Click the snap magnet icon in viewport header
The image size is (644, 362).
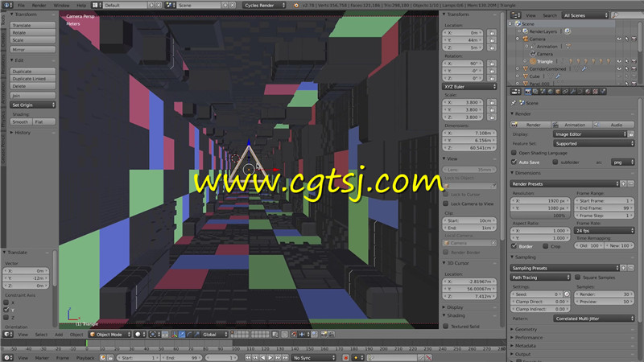tap(294, 334)
